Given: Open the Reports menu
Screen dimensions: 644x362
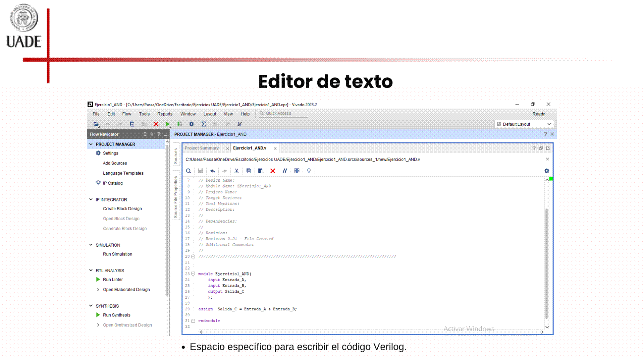Looking at the screenshot, I should (165, 114).
